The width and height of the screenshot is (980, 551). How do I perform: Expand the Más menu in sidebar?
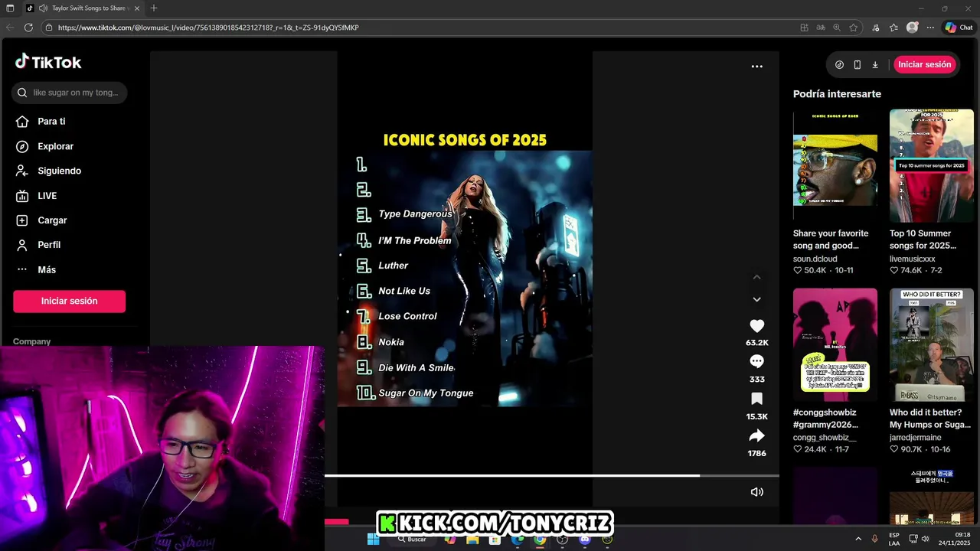(x=37, y=269)
